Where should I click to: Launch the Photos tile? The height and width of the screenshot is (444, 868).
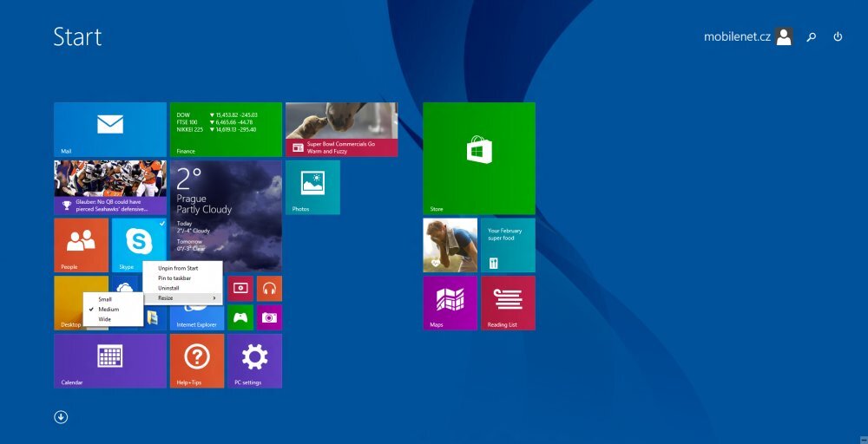click(x=312, y=187)
